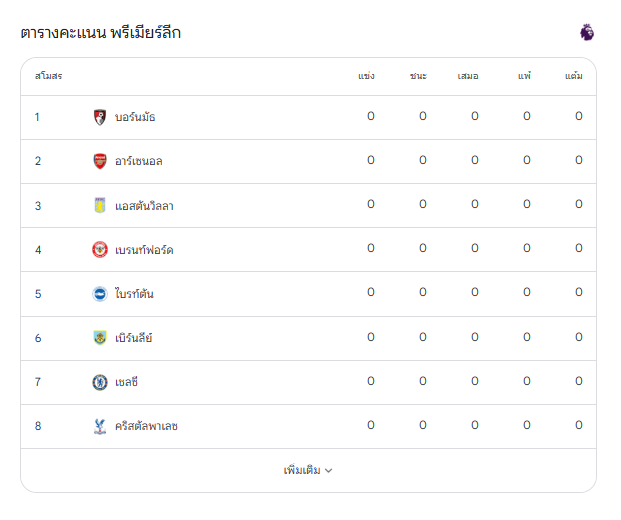Image resolution: width=621 pixels, height=520 pixels.
Task: Click the Burnley club crest
Action: click(x=100, y=338)
